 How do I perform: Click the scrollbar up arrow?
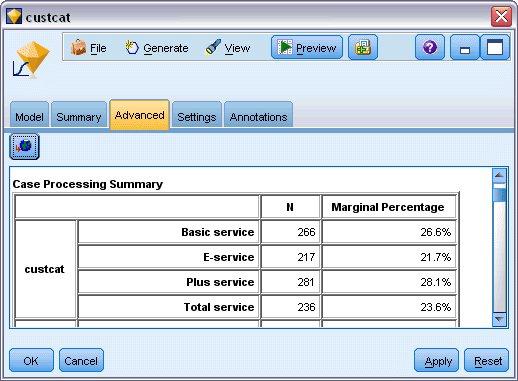499,175
